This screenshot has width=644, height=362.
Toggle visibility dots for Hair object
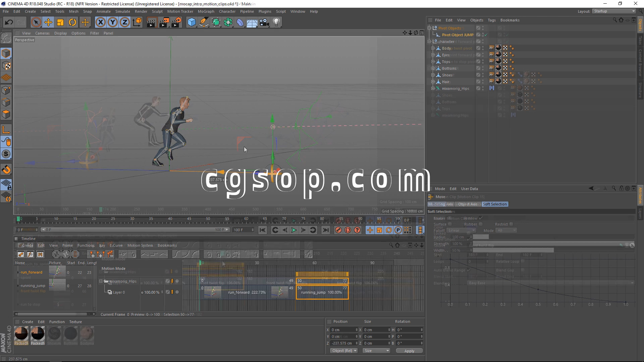click(x=483, y=82)
